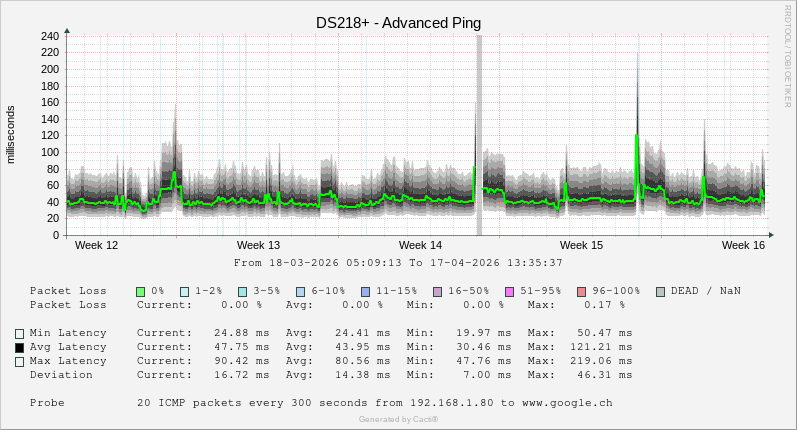This screenshot has width=797, height=430.
Task: Click the 1-2% packet loss legend swatch
Action: point(185,291)
